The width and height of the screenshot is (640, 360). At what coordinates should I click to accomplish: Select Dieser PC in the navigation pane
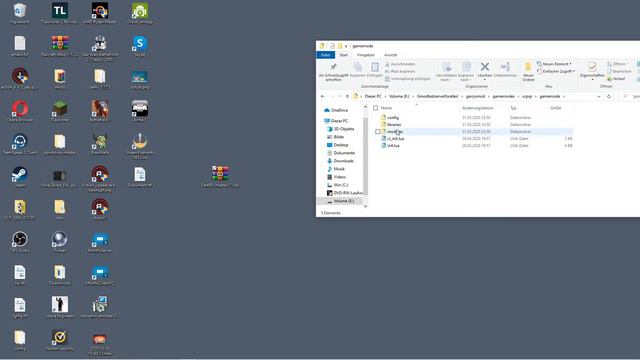[336, 121]
